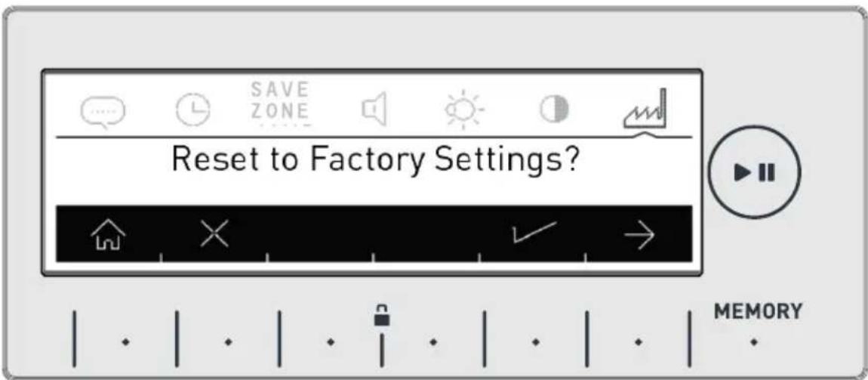Select the language speech bubble icon

pyautogui.click(x=103, y=112)
